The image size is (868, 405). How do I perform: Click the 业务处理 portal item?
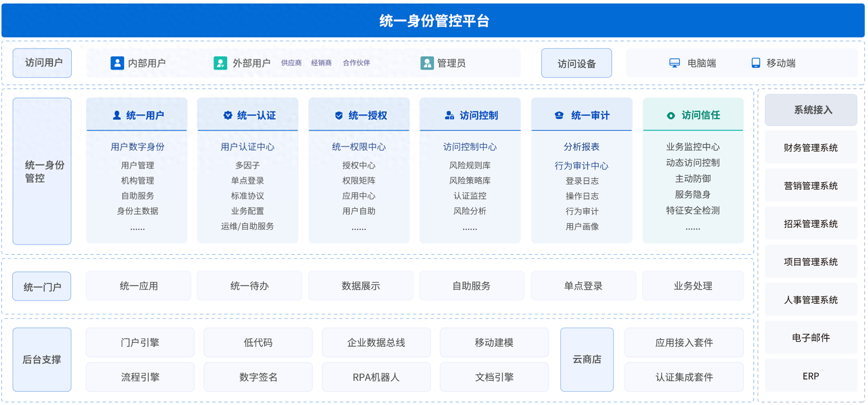[x=693, y=286]
